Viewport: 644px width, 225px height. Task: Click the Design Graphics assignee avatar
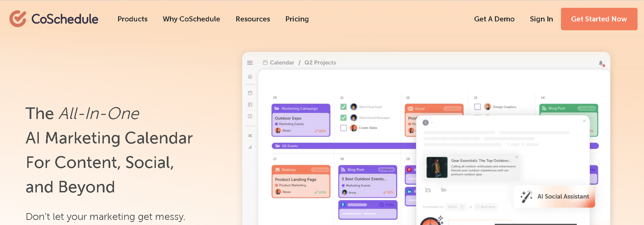click(x=487, y=107)
